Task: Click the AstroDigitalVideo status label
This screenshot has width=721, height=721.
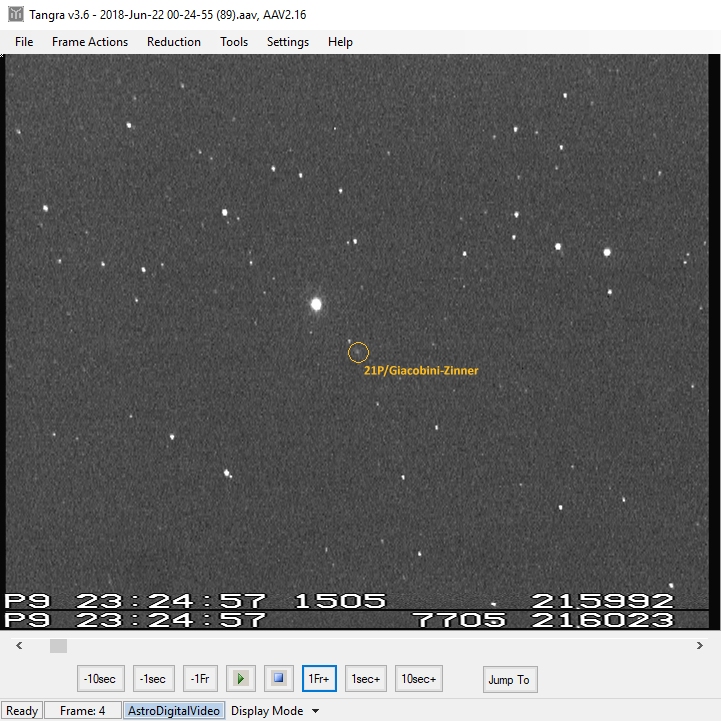Action: coord(174,711)
